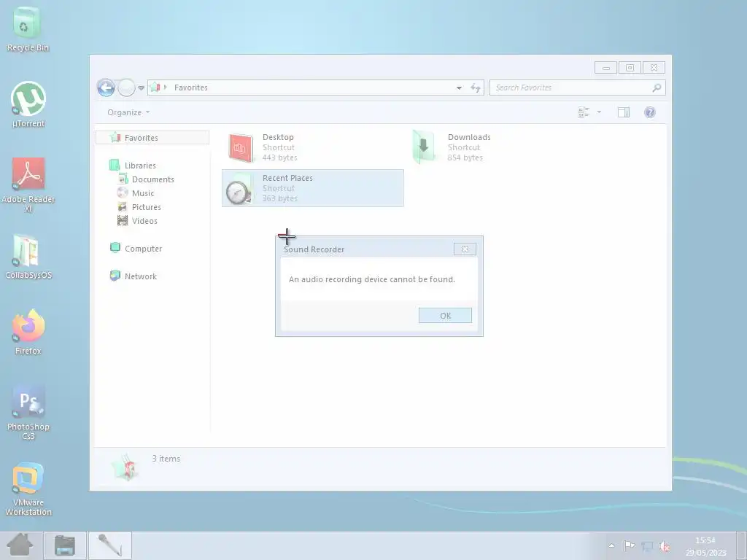747x560 pixels.
Task: Click the file explorer taskbar button
Action: (x=65, y=545)
